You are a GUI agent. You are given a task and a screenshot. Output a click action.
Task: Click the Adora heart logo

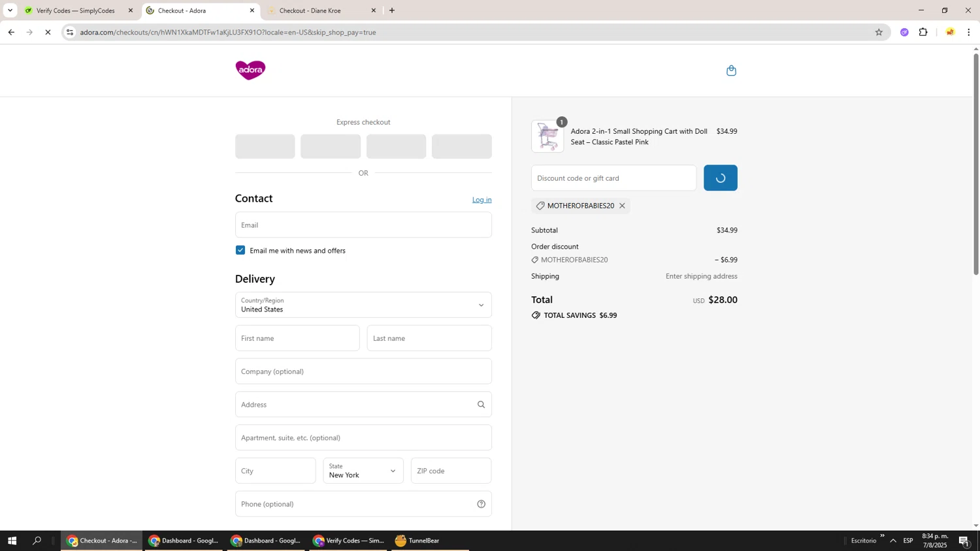click(250, 70)
